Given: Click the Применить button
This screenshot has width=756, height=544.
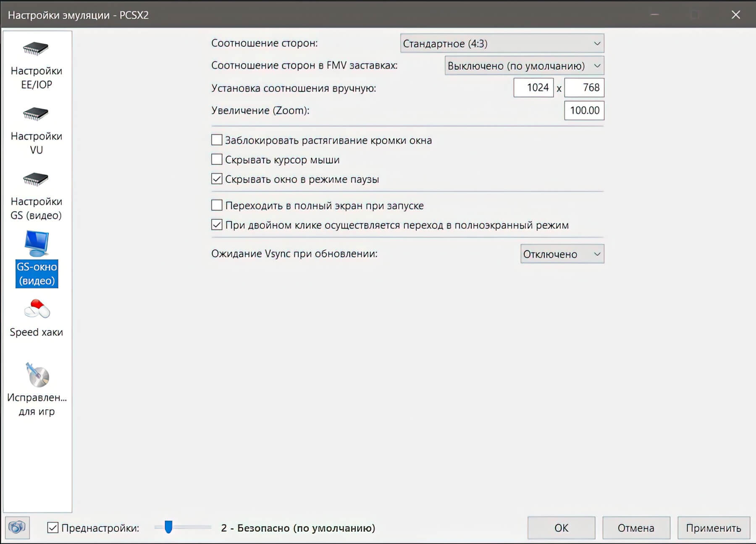Looking at the screenshot, I should tap(714, 528).
